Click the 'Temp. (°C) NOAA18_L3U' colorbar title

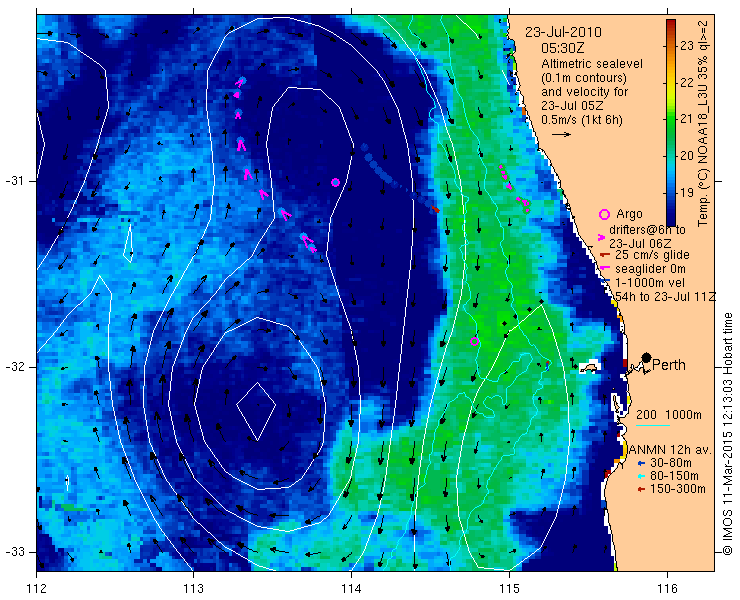point(703,147)
